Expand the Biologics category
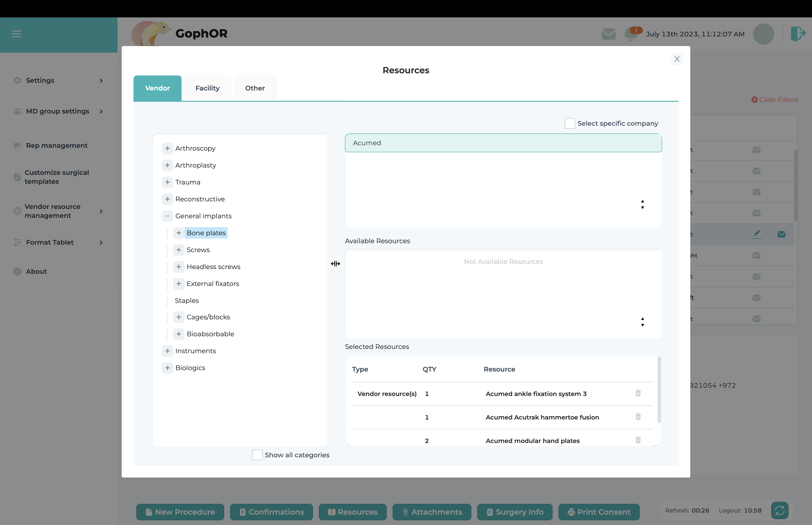This screenshot has width=812, height=525. (167, 368)
